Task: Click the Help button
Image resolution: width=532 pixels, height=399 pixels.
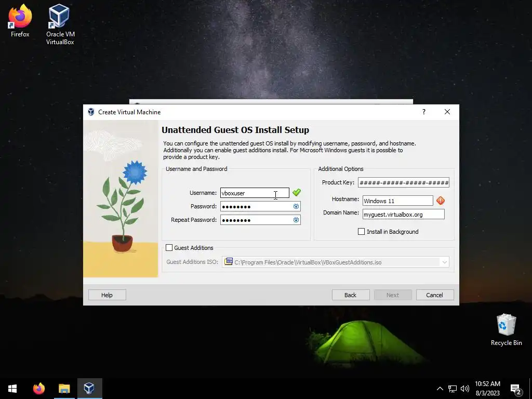Action: (x=107, y=295)
